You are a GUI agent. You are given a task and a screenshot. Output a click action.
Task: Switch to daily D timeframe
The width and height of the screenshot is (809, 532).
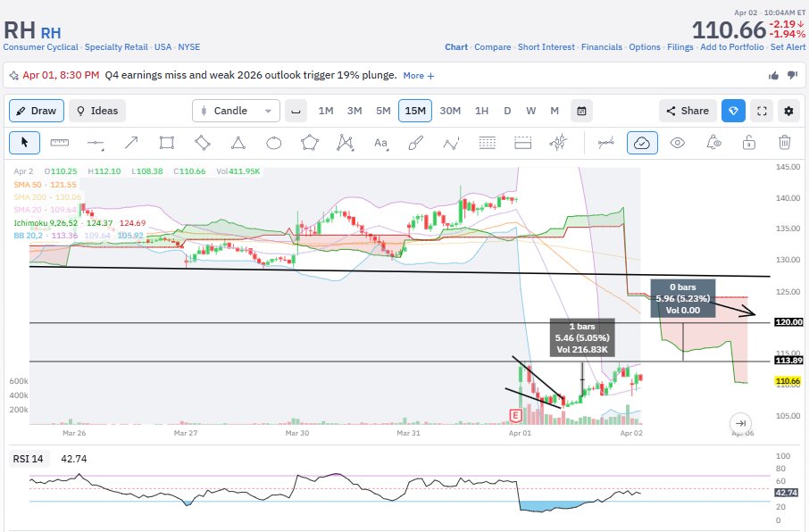point(507,111)
